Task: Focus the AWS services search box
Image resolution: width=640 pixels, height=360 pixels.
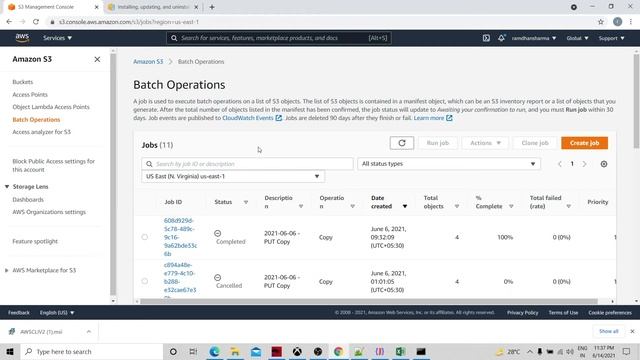Action: pyautogui.click(x=279, y=38)
